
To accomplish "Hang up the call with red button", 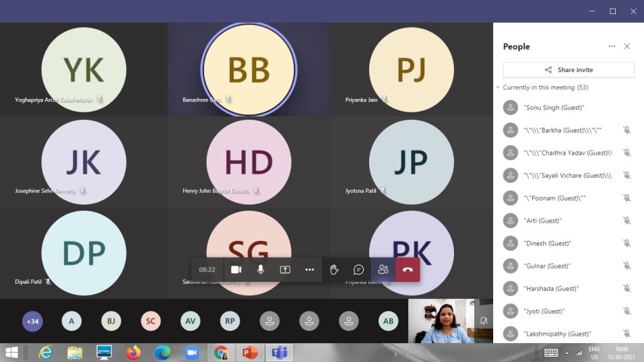I will pos(408,270).
